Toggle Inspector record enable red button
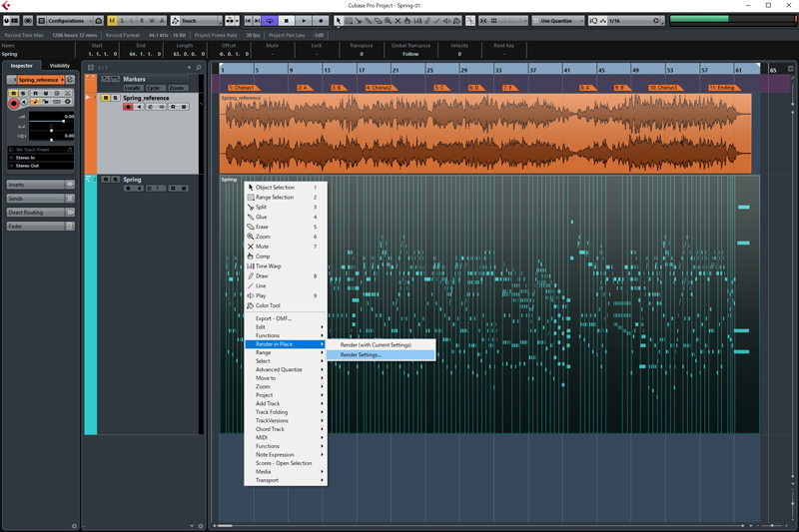Image resolution: width=799 pixels, height=532 pixels. pos(14,104)
